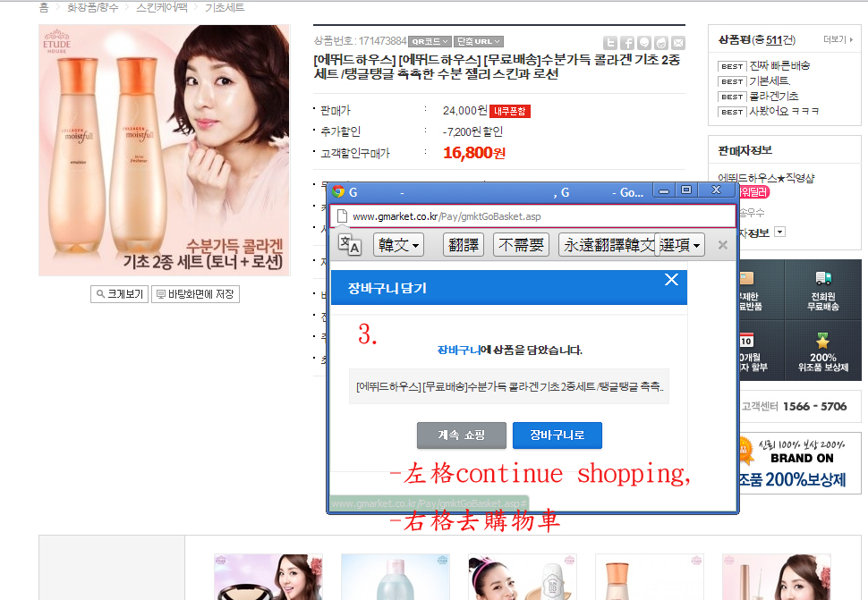This screenshot has width=868, height=600.
Task: Click the 판매자정보 heading
Action: point(745,150)
